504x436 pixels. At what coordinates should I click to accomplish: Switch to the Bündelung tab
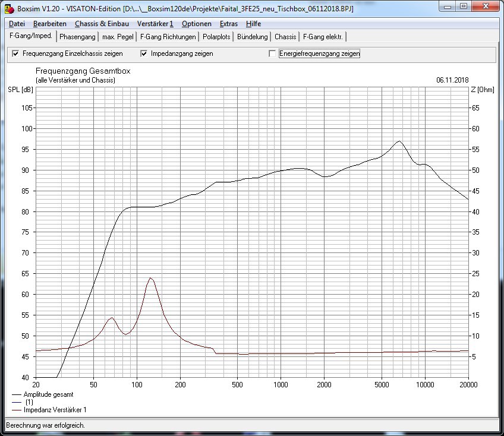pyautogui.click(x=252, y=37)
